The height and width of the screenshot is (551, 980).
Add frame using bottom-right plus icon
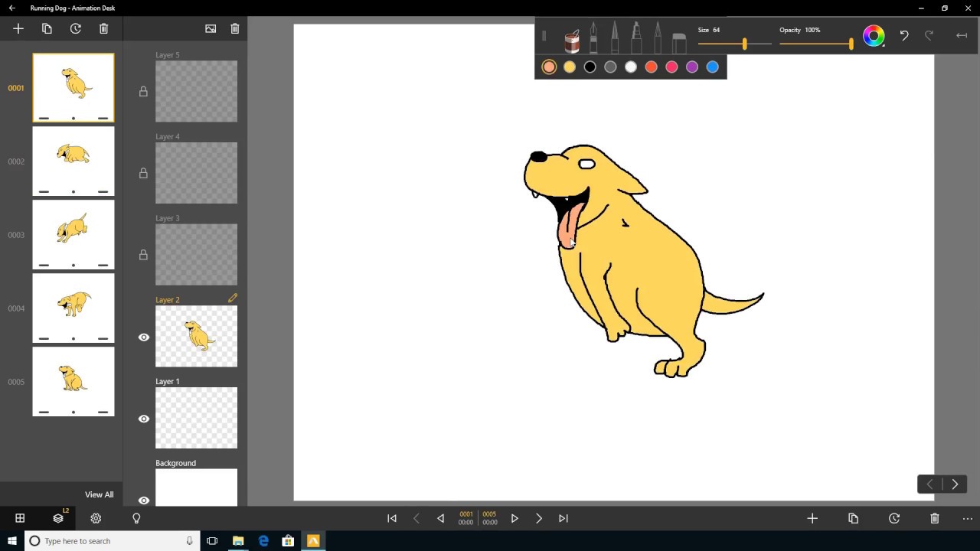812,518
